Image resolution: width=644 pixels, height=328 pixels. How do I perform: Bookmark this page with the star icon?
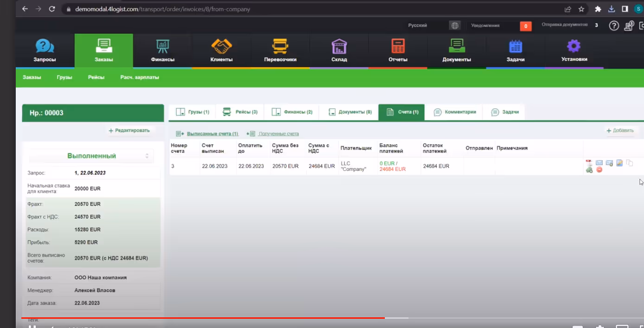581,9
